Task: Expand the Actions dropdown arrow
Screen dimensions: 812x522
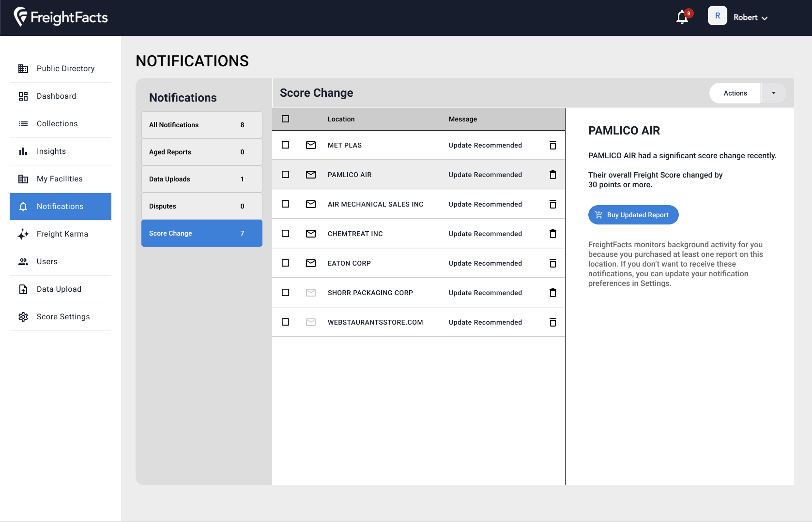Action: click(x=773, y=93)
